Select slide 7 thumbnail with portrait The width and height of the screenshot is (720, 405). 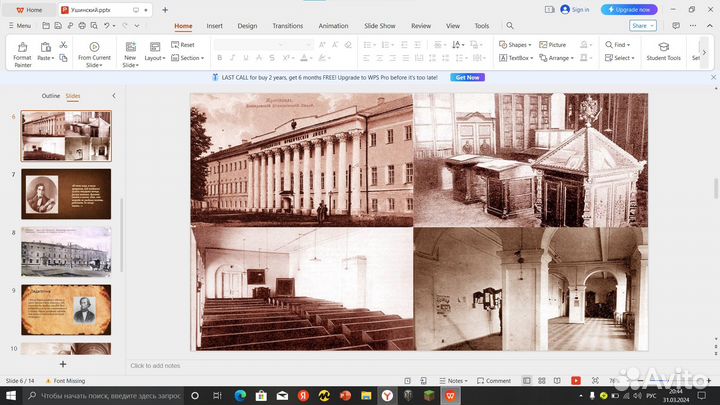click(66, 194)
